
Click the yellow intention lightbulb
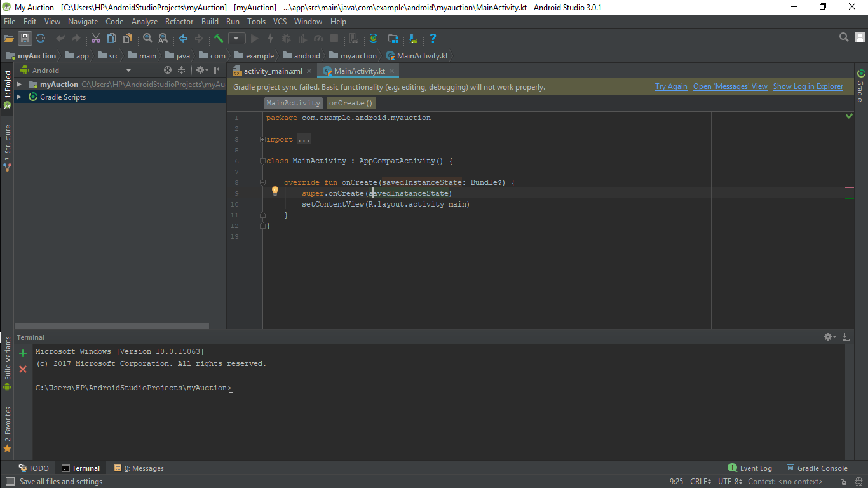[x=275, y=191]
